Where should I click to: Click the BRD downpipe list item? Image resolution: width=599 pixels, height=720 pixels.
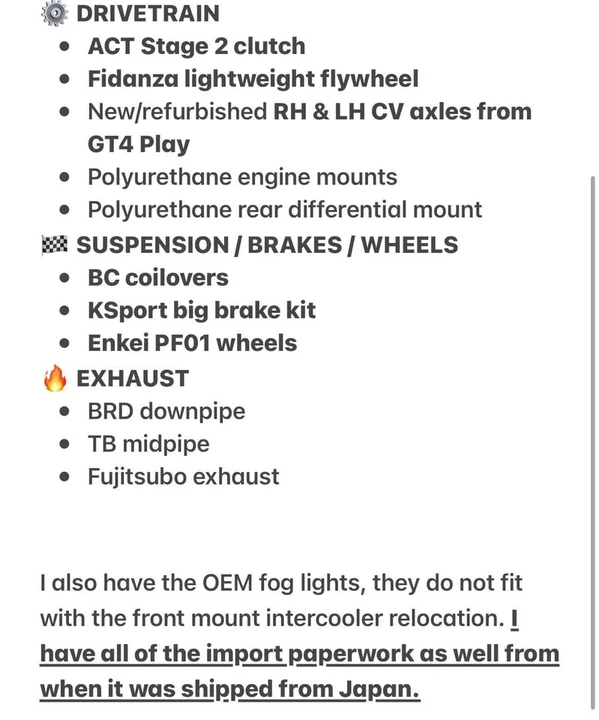(166, 411)
